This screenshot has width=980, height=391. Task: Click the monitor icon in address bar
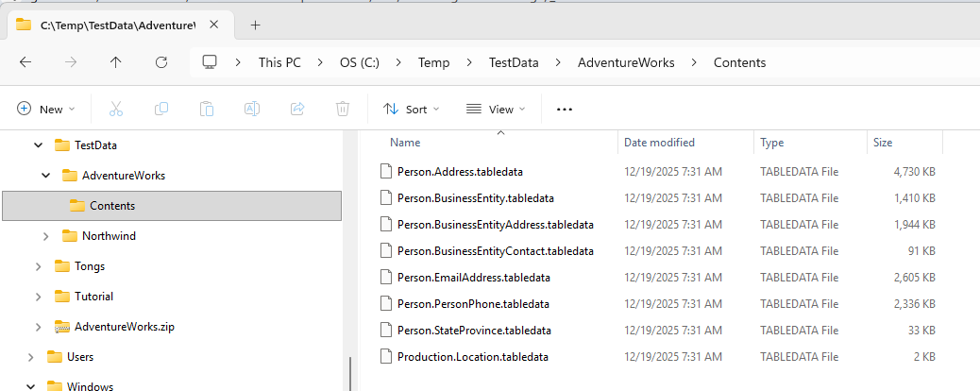coord(210,62)
